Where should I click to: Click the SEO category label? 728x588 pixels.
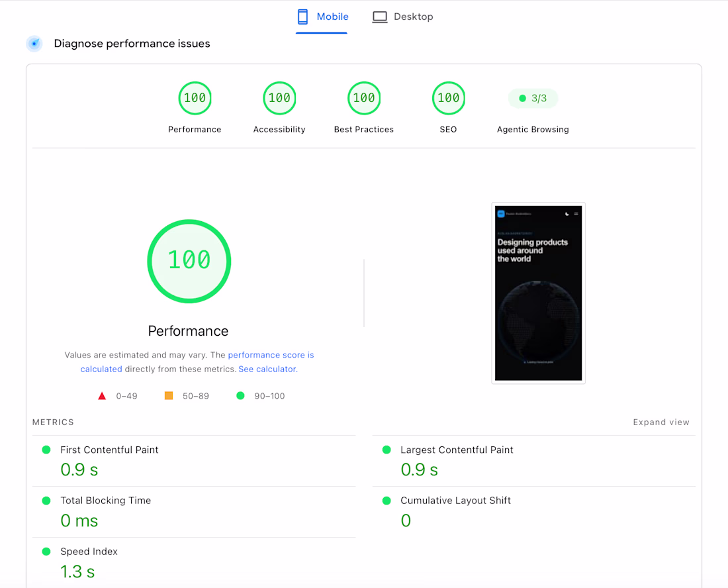point(449,130)
